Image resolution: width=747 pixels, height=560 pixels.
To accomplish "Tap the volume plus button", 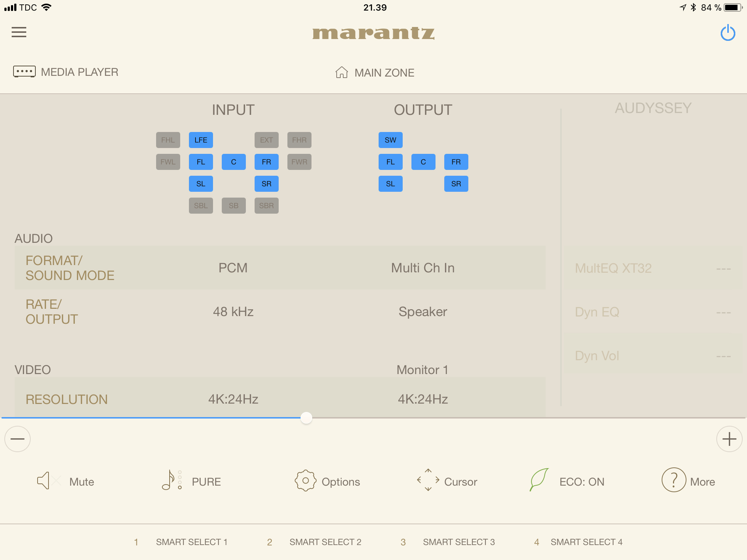I will point(729,439).
